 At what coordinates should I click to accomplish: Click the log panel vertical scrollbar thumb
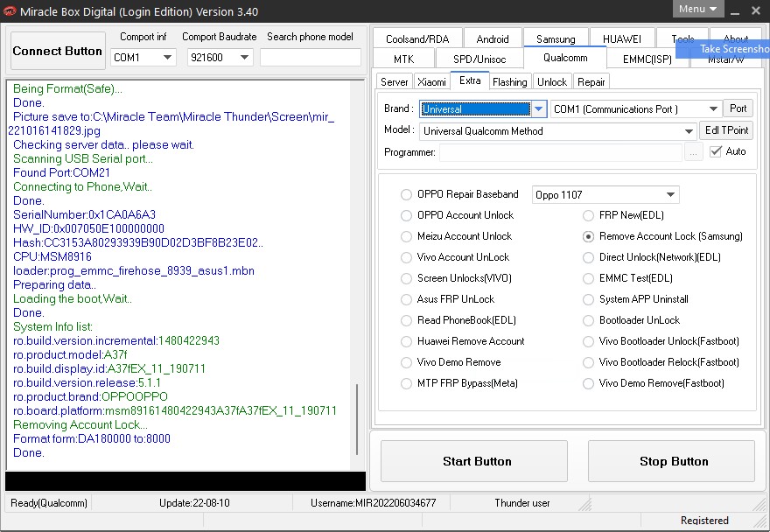(357, 419)
